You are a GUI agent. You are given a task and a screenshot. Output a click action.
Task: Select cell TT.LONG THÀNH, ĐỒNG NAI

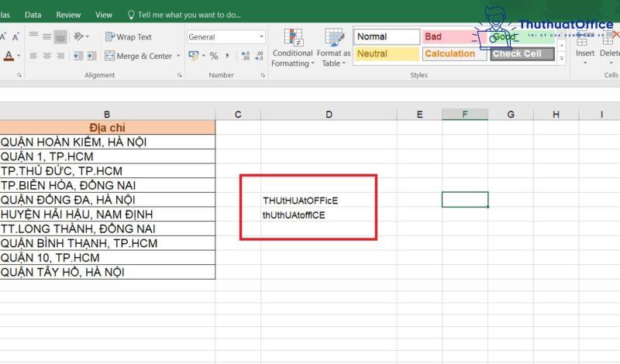(107, 228)
